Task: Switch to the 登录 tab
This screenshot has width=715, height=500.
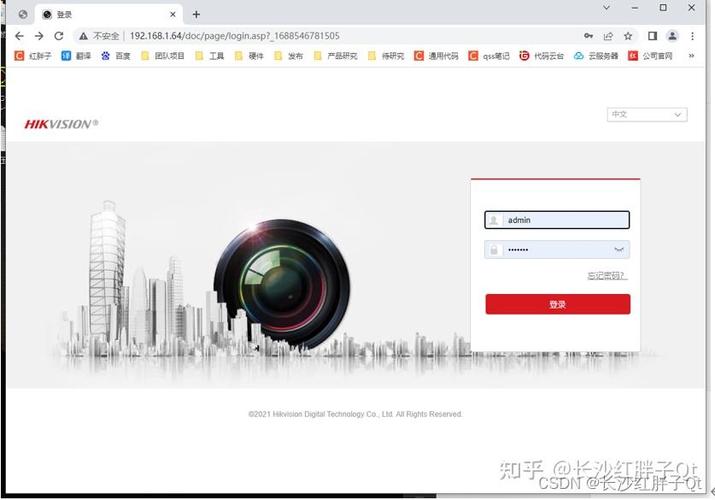Action: [x=109, y=15]
